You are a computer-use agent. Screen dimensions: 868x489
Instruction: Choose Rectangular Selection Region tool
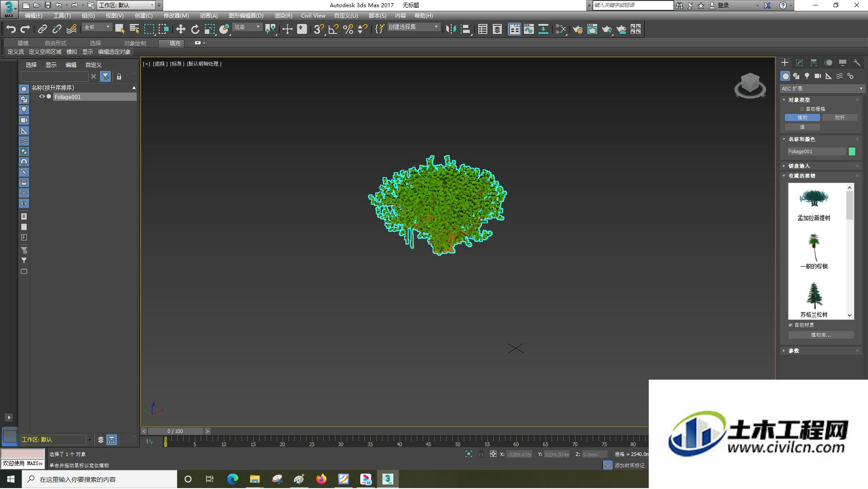[x=149, y=29]
